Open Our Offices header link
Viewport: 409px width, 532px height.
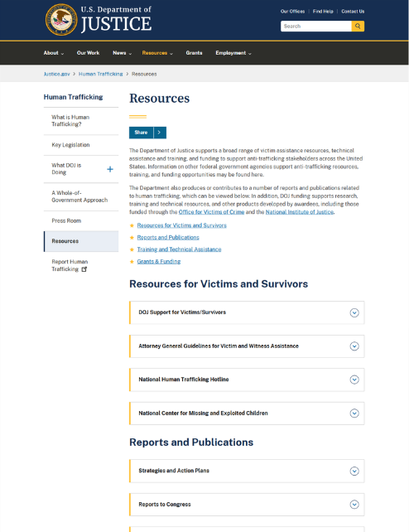click(x=292, y=12)
